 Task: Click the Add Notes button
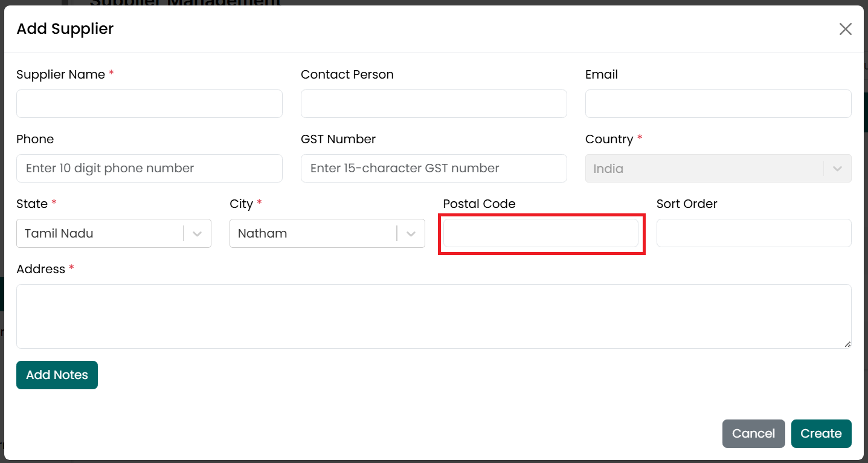[57, 375]
